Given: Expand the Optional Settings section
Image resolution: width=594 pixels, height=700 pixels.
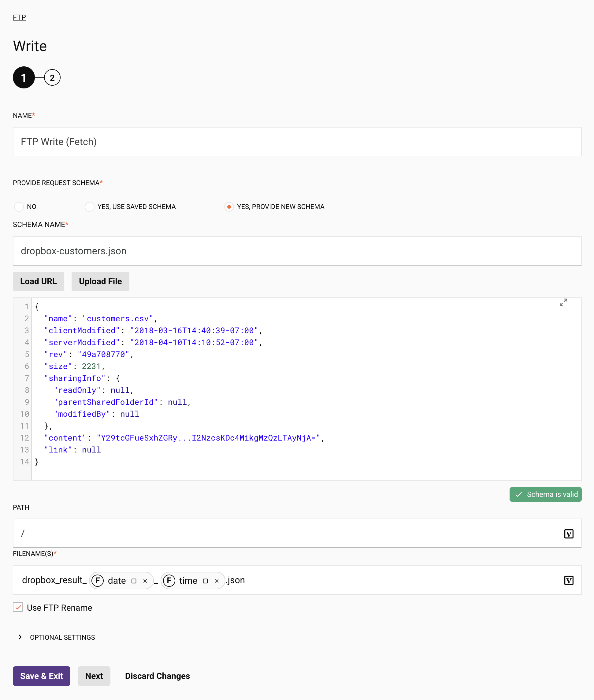Looking at the screenshot, I should click(20, 637).
